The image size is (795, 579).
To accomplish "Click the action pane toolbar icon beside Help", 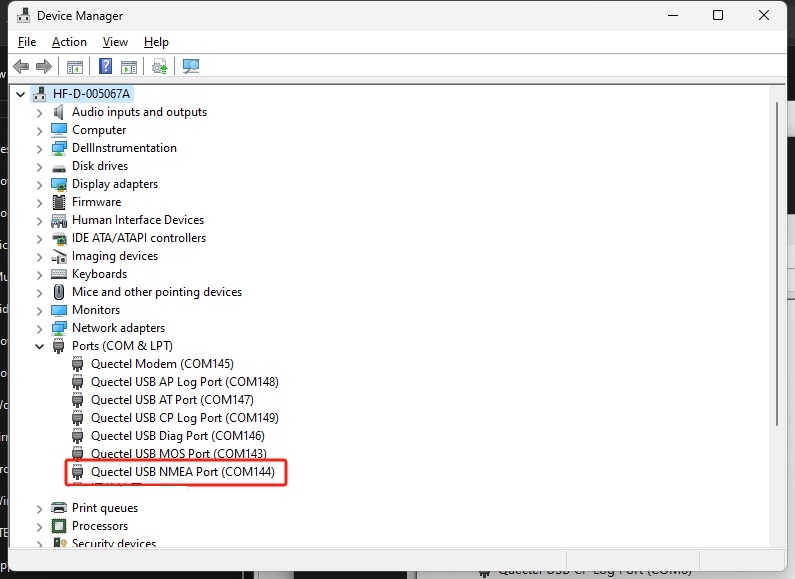I will [x=129, y=66].
